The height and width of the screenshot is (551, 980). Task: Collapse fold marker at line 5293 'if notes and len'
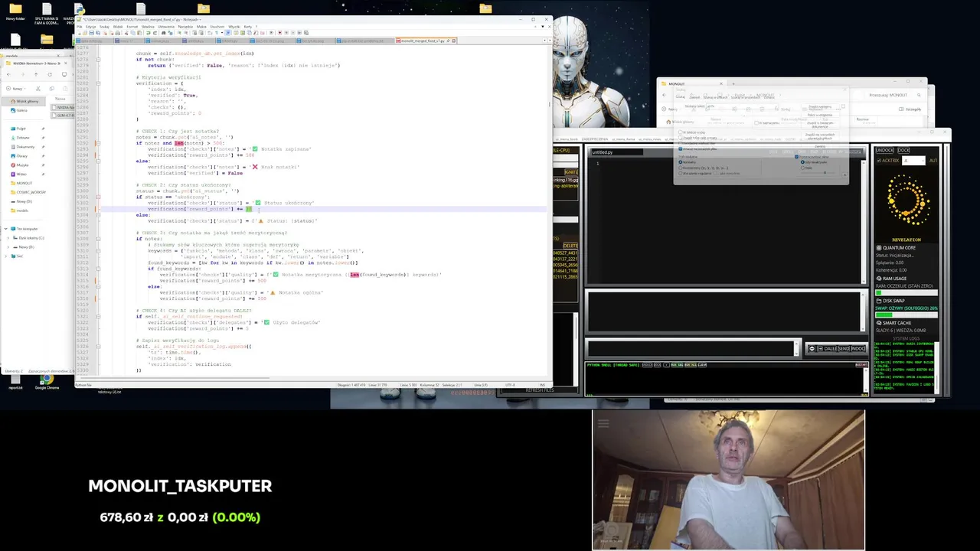[x=98, y=143]
